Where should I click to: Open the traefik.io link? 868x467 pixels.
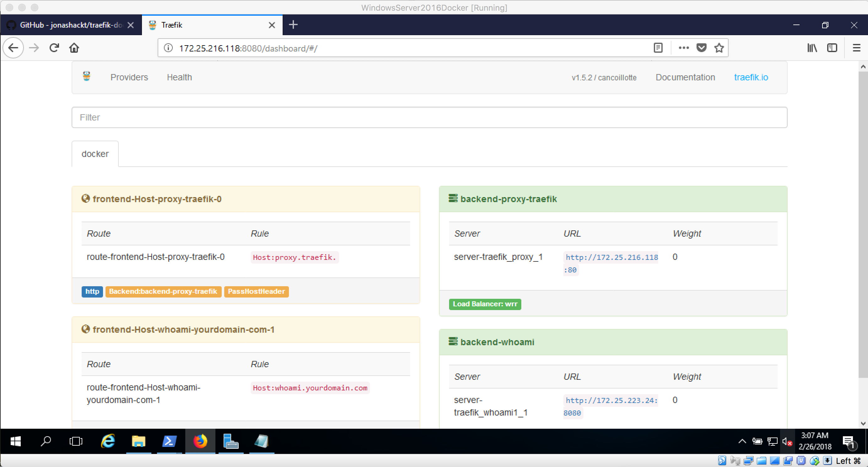(751, 78)
